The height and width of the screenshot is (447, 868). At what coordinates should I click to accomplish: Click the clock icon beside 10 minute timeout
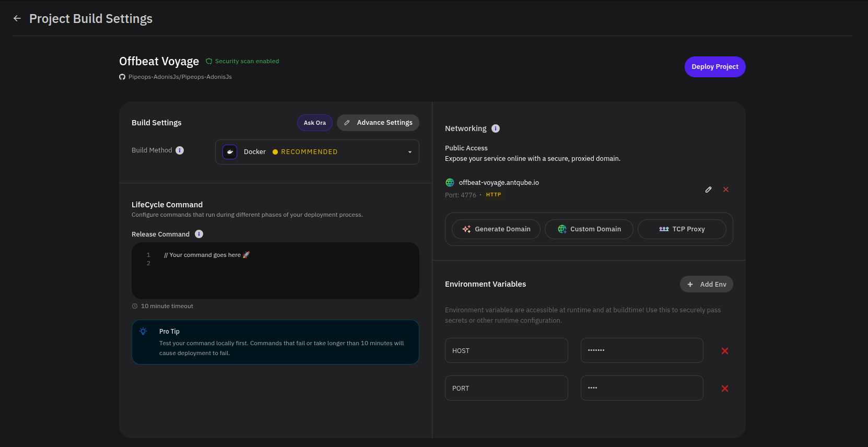pyautogui.click(x=135, y=306)
